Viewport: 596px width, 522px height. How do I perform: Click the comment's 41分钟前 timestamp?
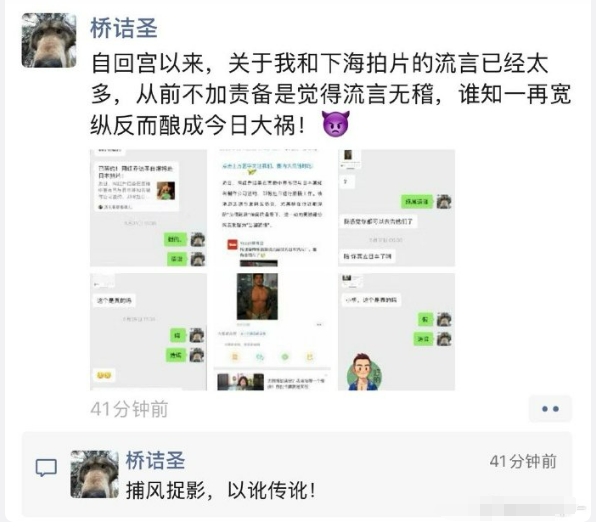click(523, 462)
